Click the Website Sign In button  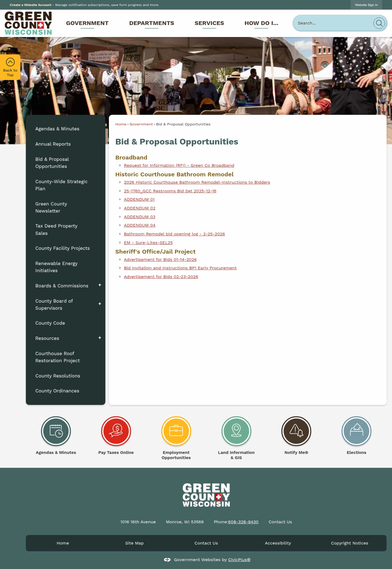[x=366, y=5]
